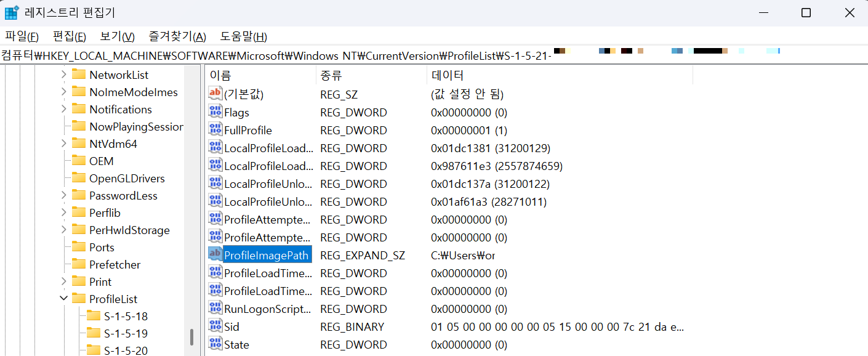Click the FullProfile DWORD value icon

coord(215,129)
